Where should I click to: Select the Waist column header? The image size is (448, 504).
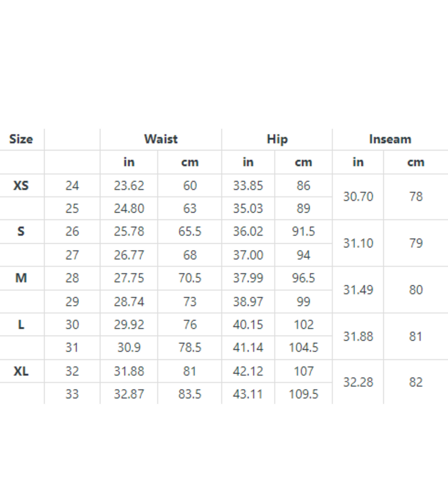pos(161,139)
